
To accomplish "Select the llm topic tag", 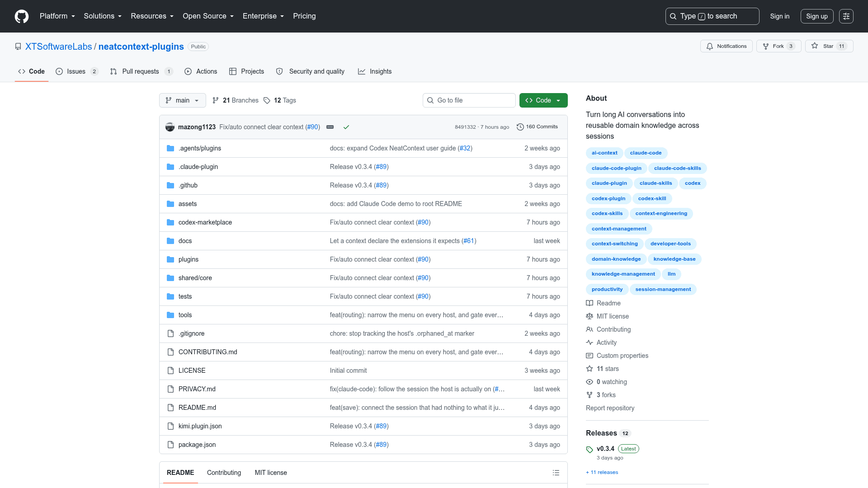I will tap(671, 274).
